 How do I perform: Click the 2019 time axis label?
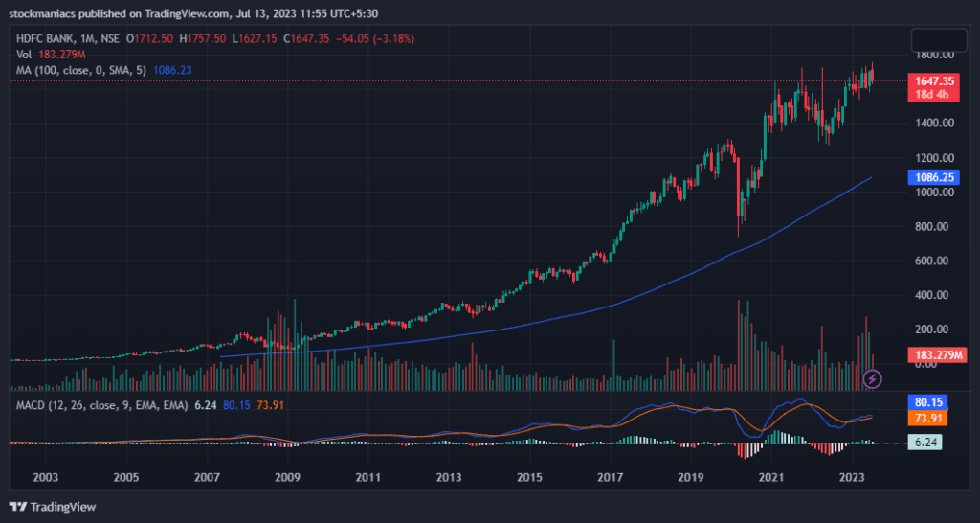(691, 477)
